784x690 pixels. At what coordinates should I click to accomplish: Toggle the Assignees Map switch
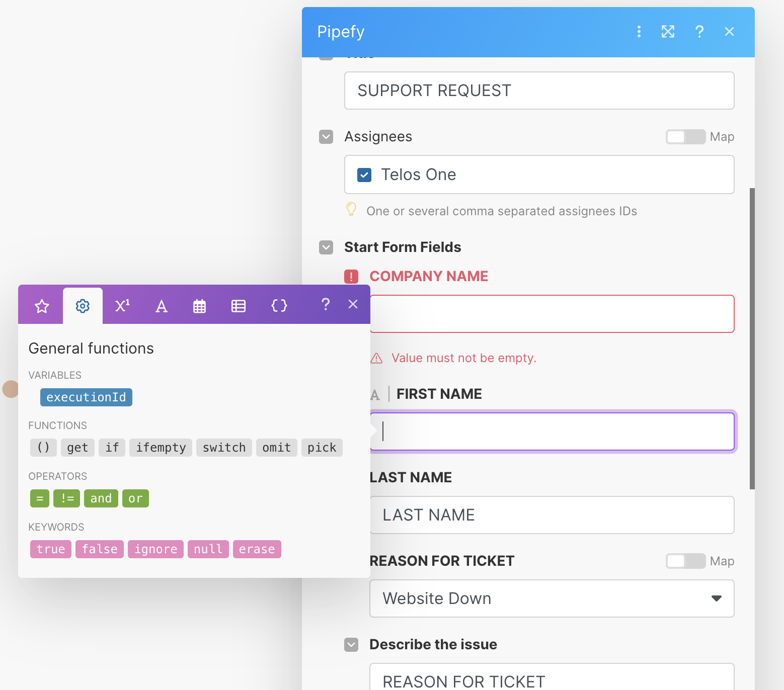pos(685,137)
